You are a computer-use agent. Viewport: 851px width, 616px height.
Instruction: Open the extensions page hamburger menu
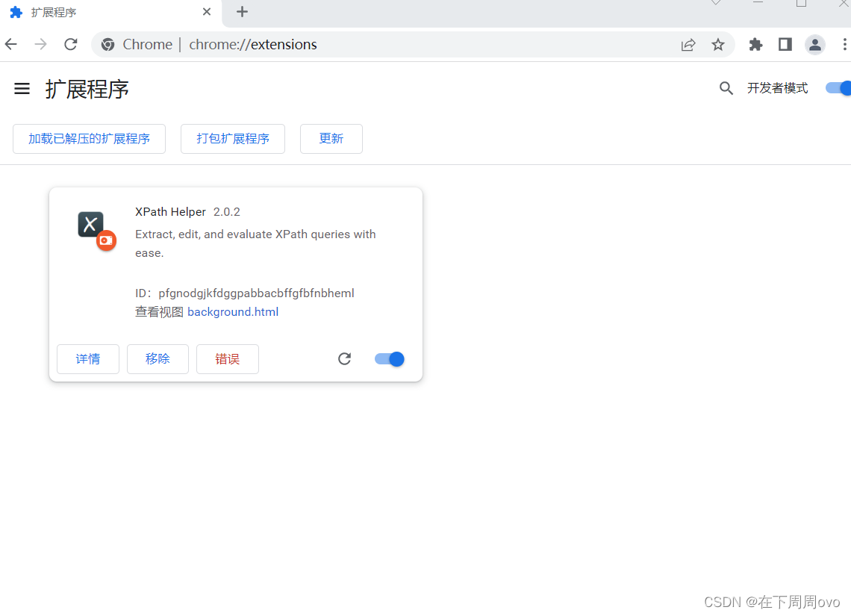tap(22, 88)
